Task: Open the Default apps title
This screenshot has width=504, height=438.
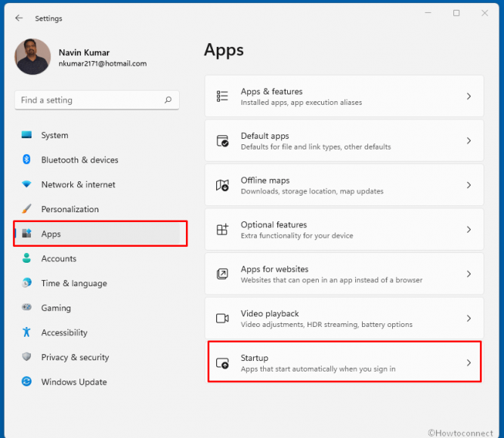Action: pyautogui.click(x=265, y=136)
